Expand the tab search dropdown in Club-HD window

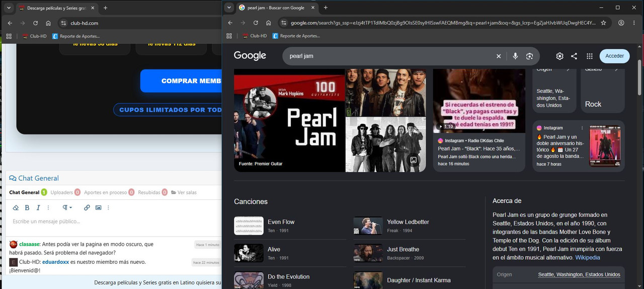point(9,8)
